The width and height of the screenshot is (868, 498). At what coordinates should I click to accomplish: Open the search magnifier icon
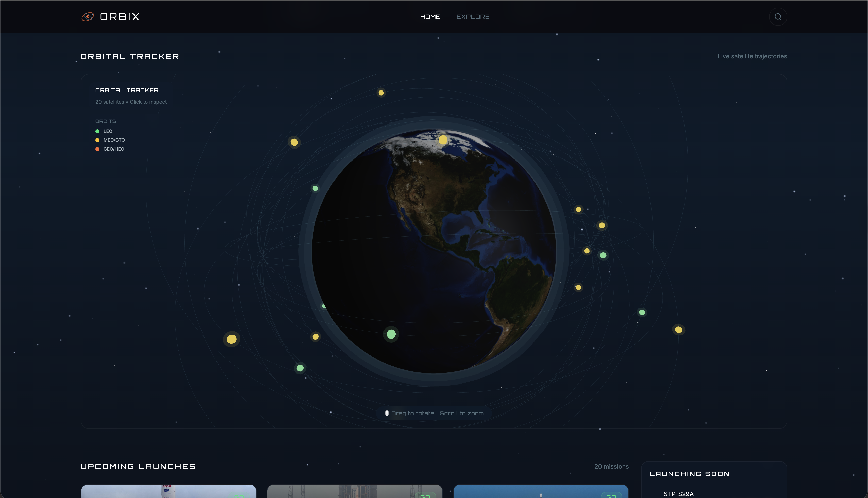pyautogui.click(x=778, y=16)
